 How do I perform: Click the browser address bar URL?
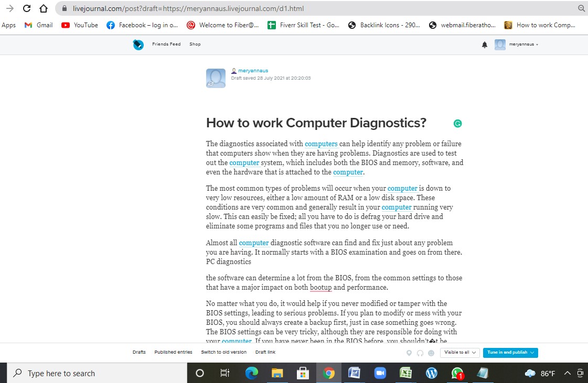tap(188, 8)
